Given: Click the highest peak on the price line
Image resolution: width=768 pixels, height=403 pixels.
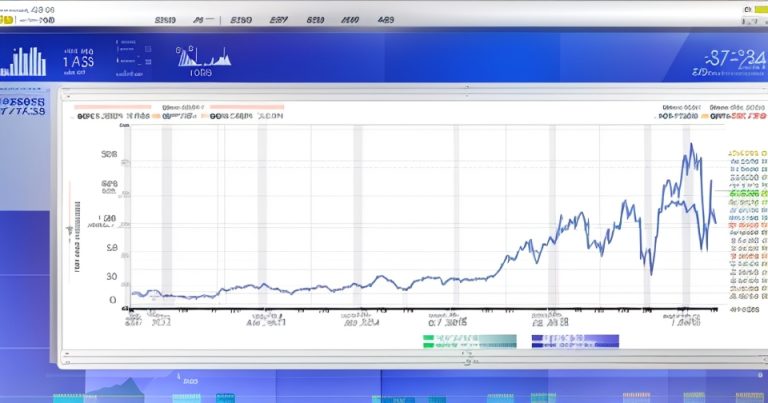Looking at the screenshot, I should click(x=690, y=146).
